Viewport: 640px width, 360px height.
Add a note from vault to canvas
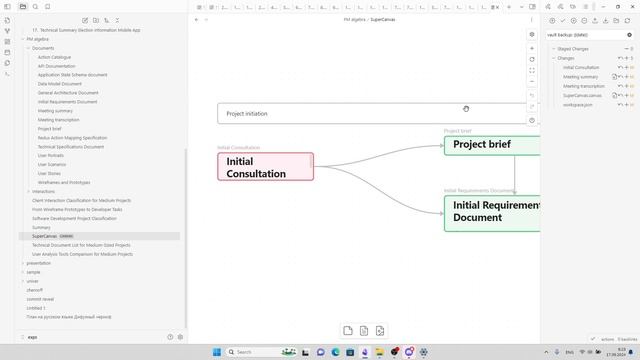(364, 331)
